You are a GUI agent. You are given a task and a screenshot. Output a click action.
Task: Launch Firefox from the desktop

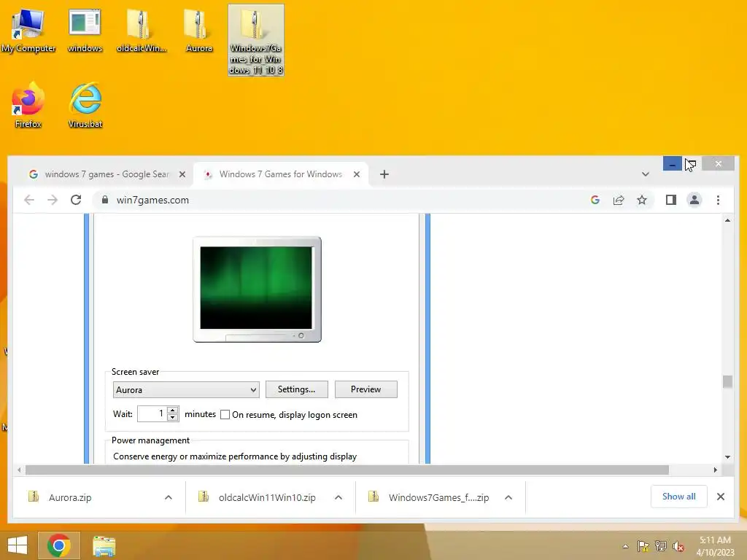pyautogui.click(x=28, y=105)
